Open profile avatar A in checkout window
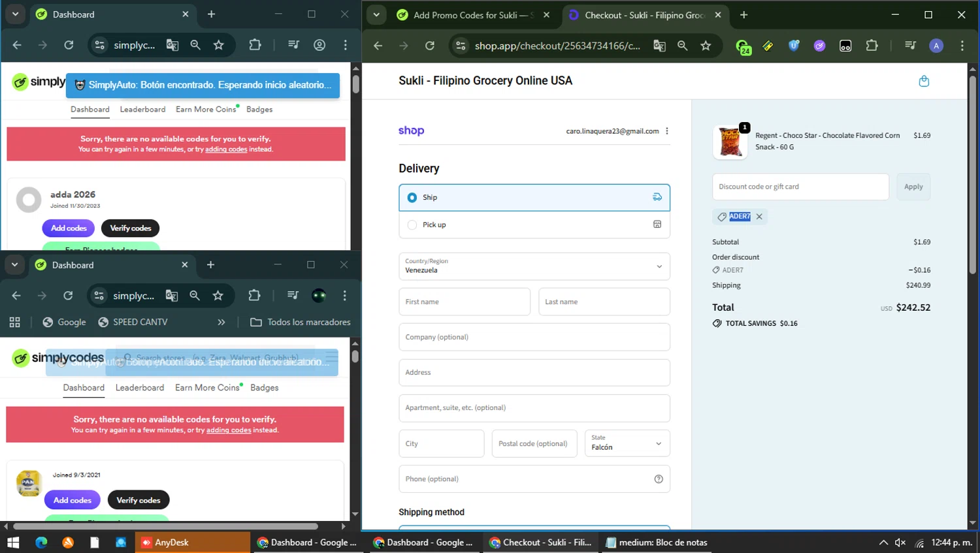980x553 pixels. [x=936, y=46]
